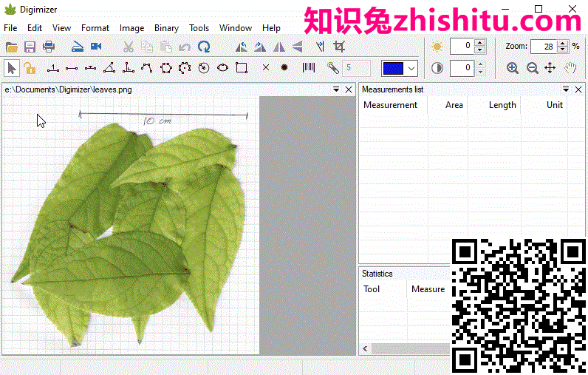
Task: Open Measurements list panel dropdown arrow
Action: point(566,89)
